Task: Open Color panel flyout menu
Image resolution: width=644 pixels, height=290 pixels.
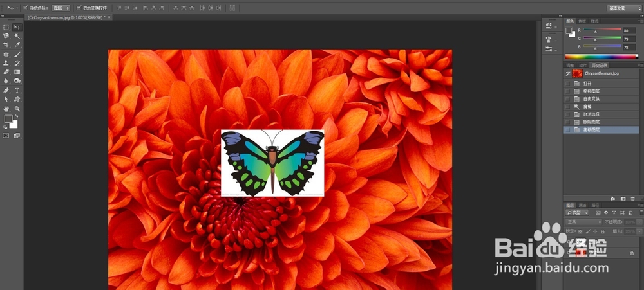Action: click(x=641, y=21)
